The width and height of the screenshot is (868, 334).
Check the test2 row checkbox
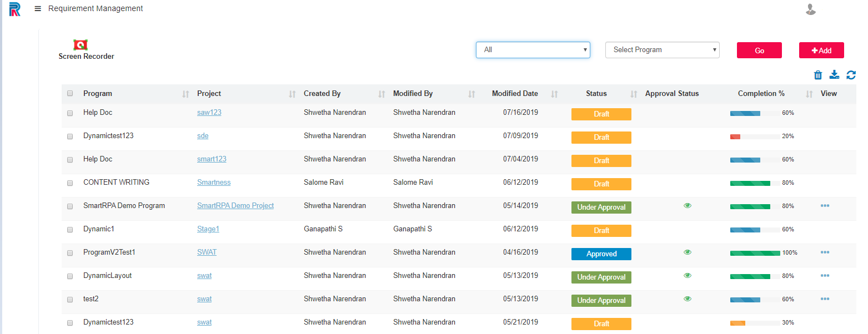click(x=70, y=300)
